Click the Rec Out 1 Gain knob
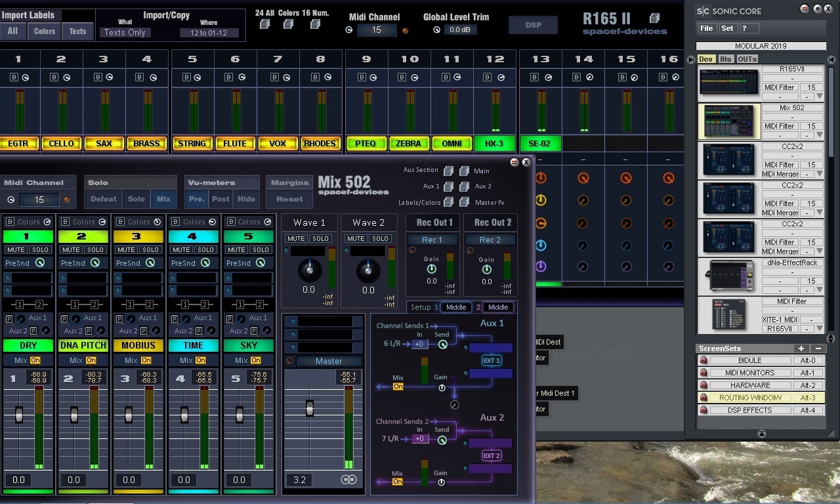The height and width of the screenshot is (504, 840). click(x=431, y=269)
